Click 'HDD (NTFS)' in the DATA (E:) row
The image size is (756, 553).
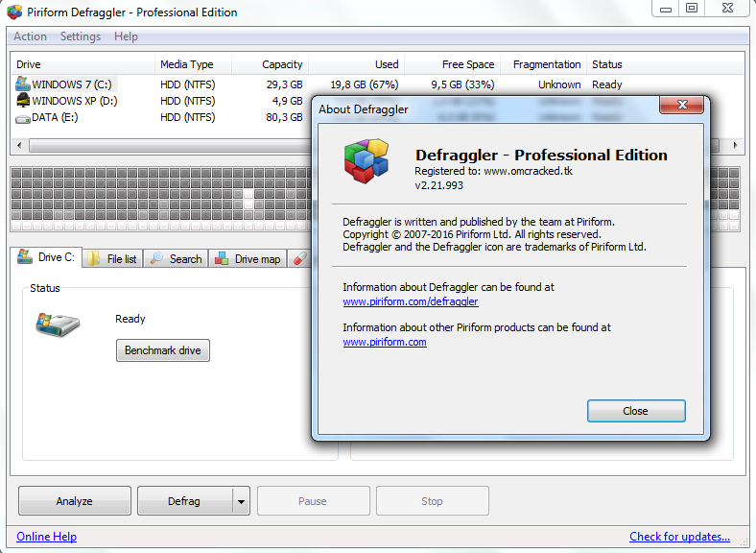click(x=187, y=117)
